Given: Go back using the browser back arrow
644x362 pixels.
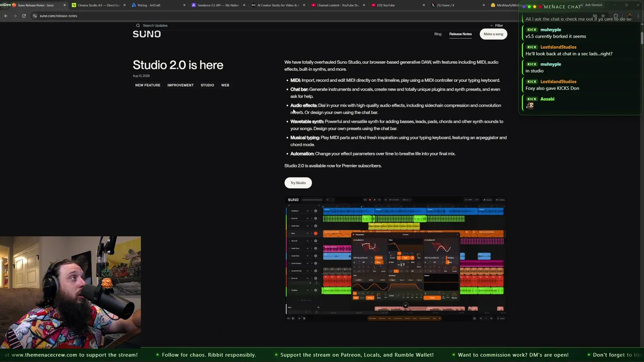Looking at the screenshot, I should tap(6, 16).
